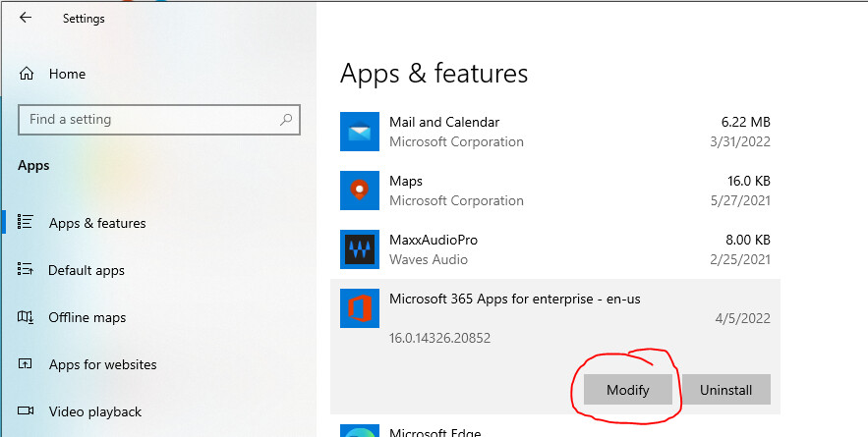The image size is (868, 437).
Task: Click the Maps app icon
Action: click(360, 191)
